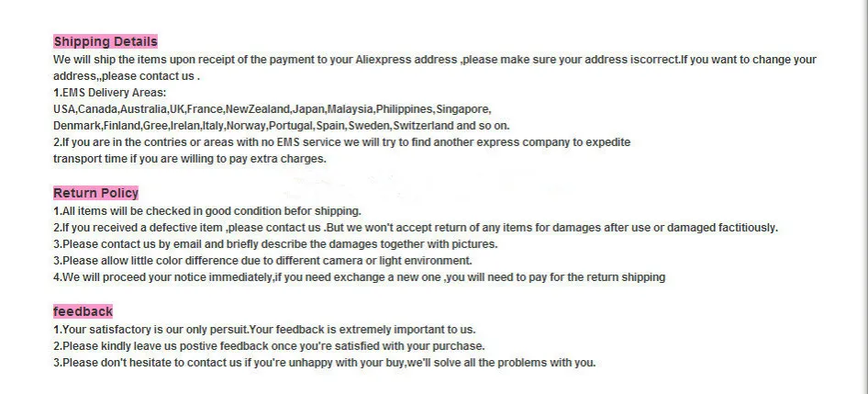Click the little color difference line
Image resolution: width=868 pixels, height=394 pixels.
(x=262, y=261)
